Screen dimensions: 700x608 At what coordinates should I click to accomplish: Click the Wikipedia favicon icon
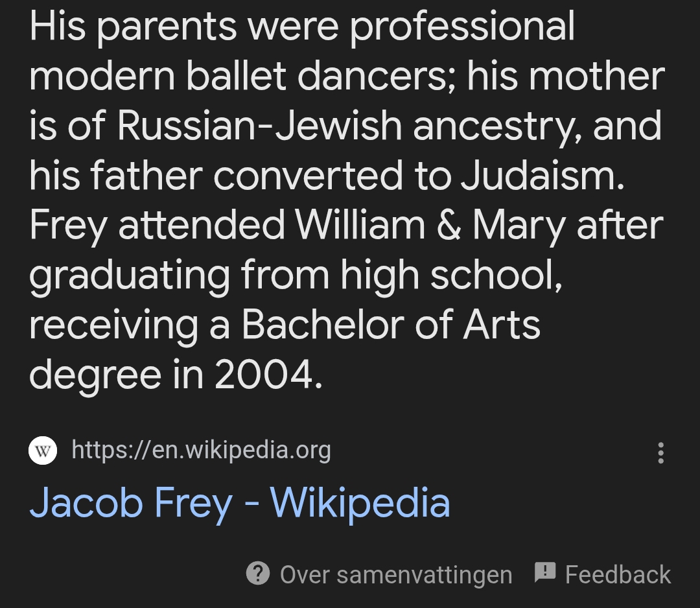43,451
